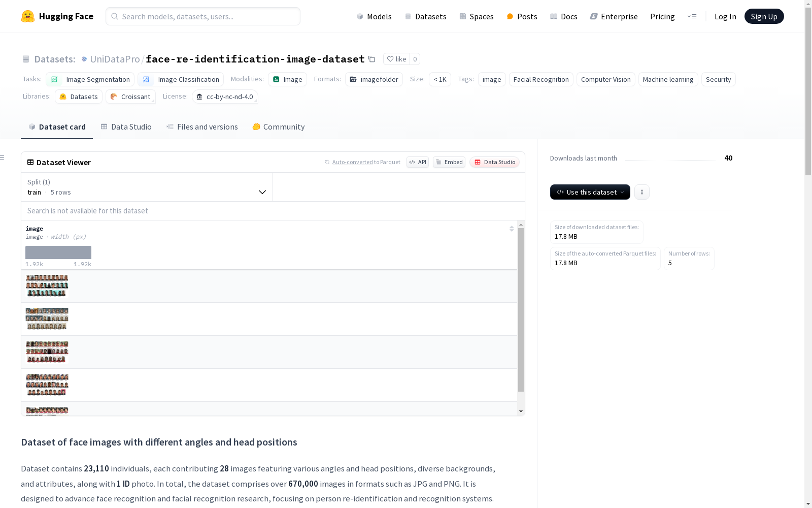Click the API button in Dataset Viewer
The width and height of the screenshot is (812, 508).
pos(418,162)
